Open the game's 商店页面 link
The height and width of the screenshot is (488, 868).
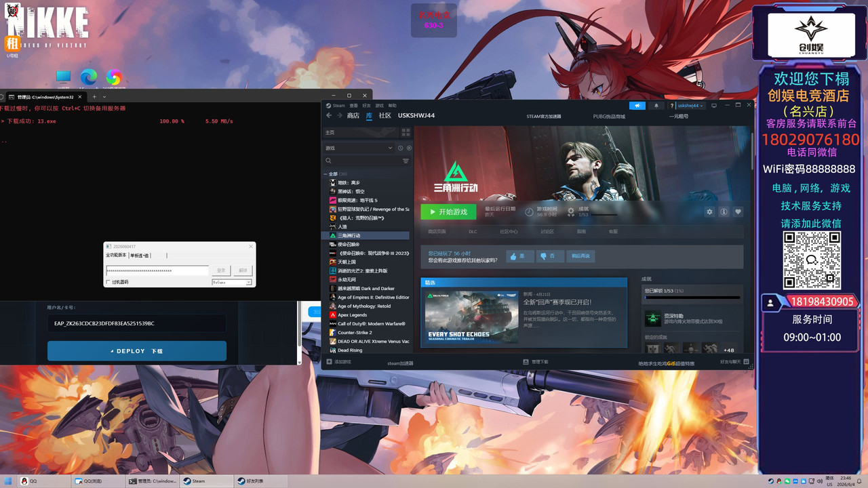(x=437, y=231)
